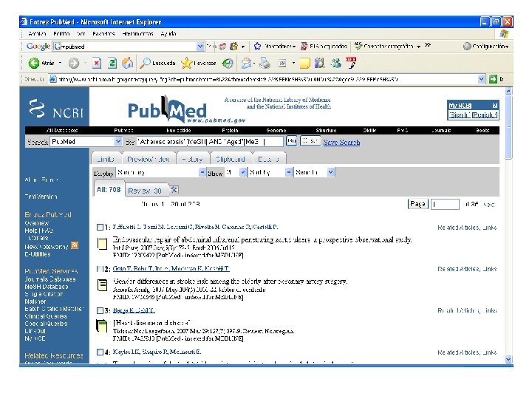Open the Favoritos star panel
This screenshot has height=399, width=532.
[x=199, y=63]
